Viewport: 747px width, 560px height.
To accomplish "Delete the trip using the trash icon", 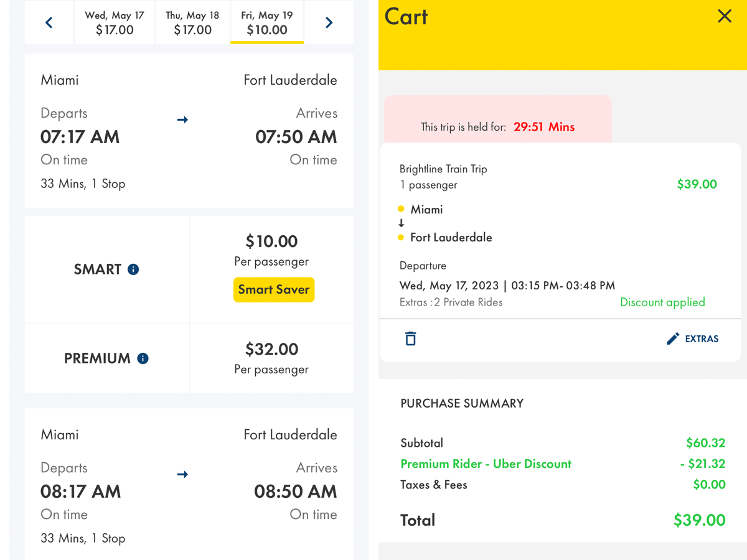I will 410,338.
